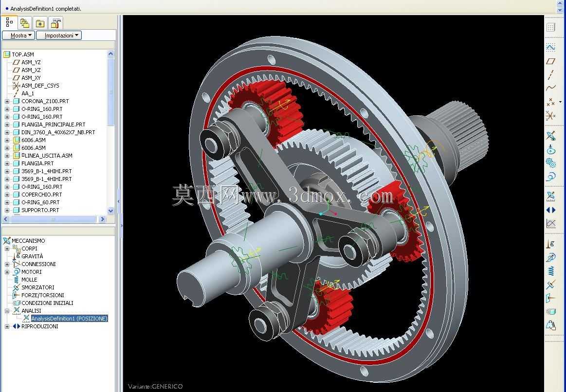Open the initial conditions tool
Viewport: 566px width, 392px height.
tap(550, 312)
